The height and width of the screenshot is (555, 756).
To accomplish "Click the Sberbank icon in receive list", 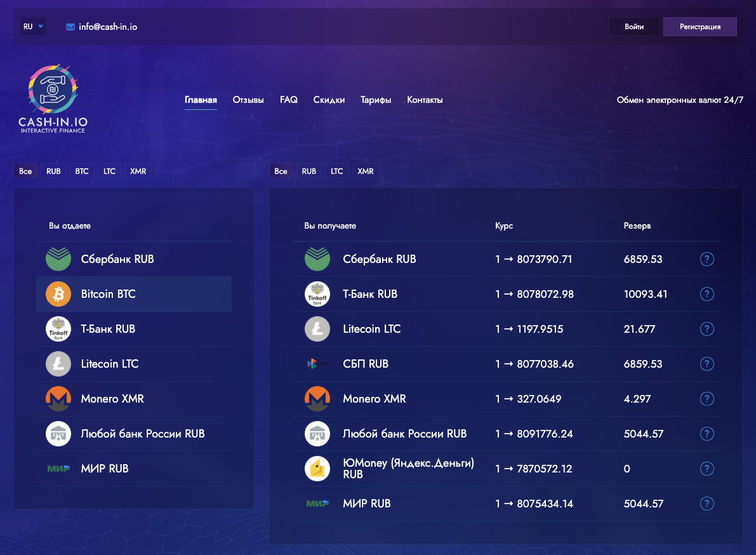I will click(x=317, y=259).
